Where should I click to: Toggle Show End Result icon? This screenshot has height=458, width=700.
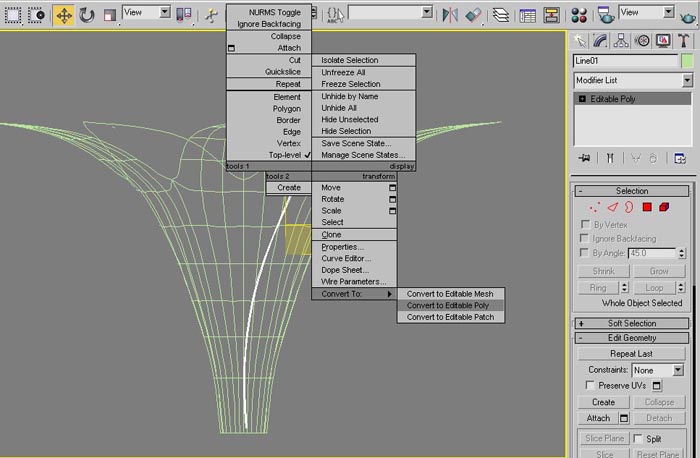(x=610, y=158)
